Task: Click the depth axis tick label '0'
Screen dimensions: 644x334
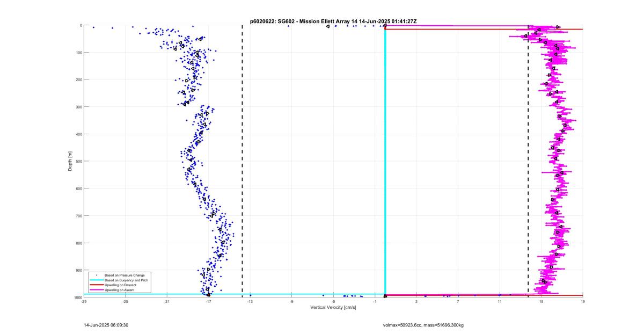Action: 80,25
